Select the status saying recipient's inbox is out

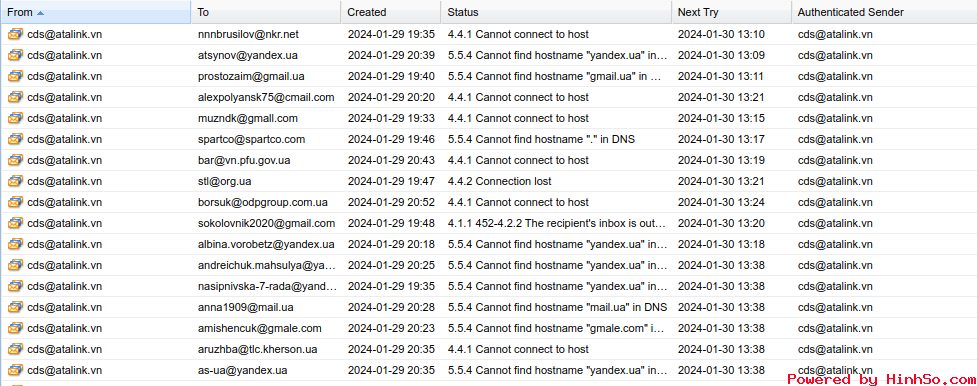coord(558,223)
